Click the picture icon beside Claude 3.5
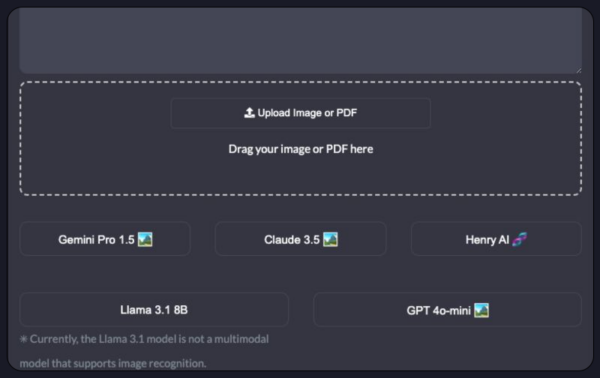 click(330, 240)
